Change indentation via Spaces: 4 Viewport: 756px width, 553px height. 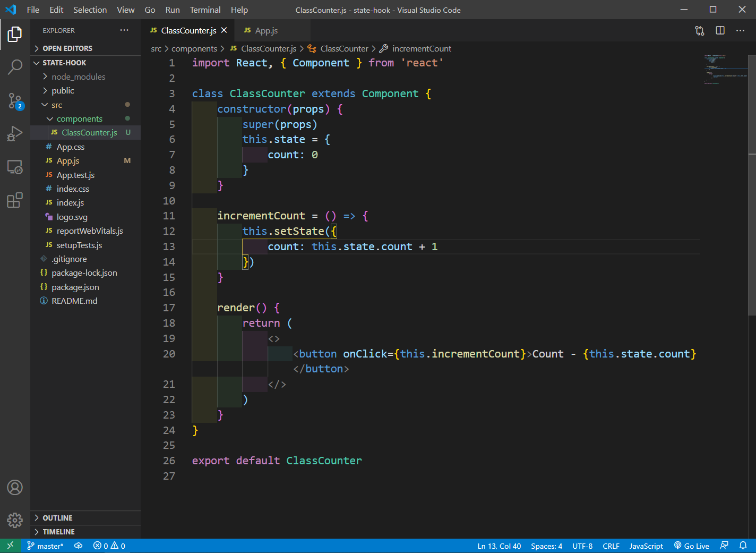coord(546,546)
